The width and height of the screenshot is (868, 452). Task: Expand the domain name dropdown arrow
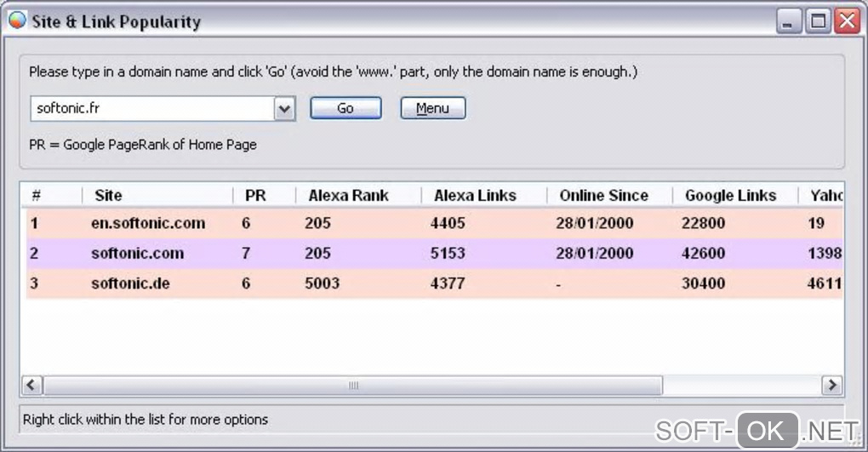pos(284,109)
